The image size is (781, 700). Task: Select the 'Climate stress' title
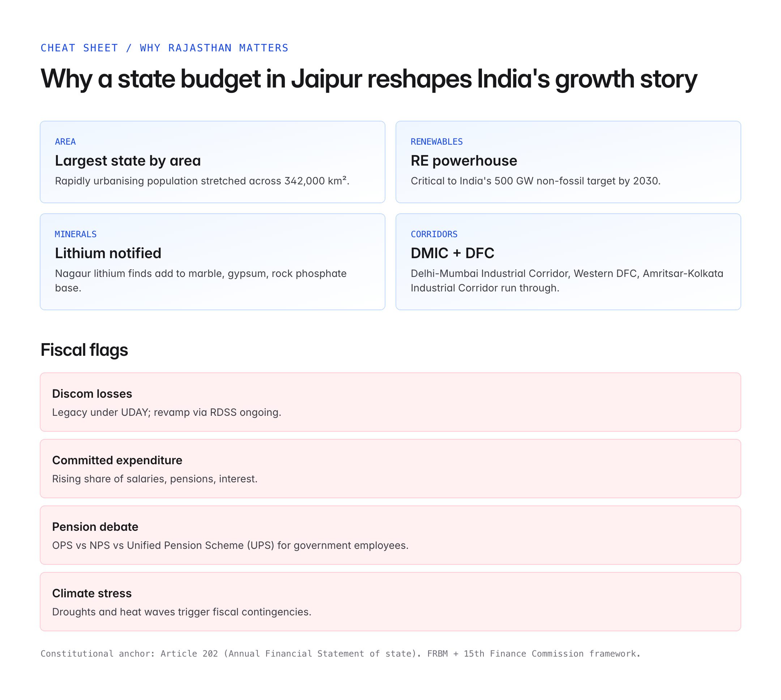click(x=92, y=593)
